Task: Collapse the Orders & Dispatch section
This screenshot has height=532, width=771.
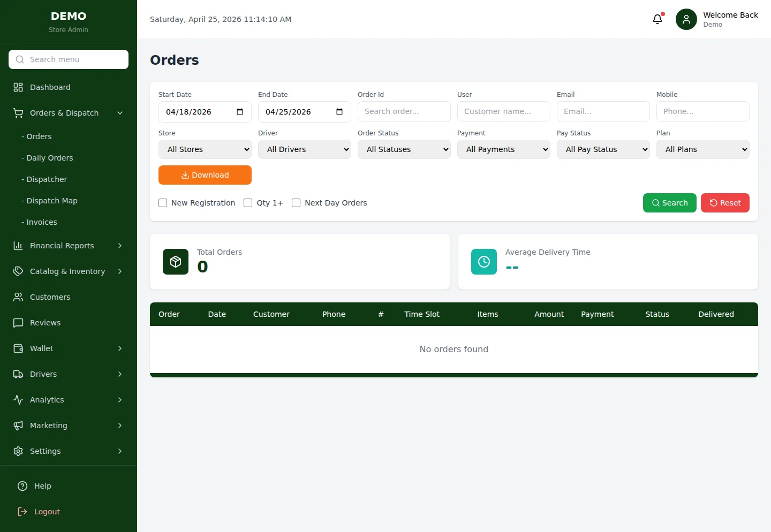Action: point(119,113)
